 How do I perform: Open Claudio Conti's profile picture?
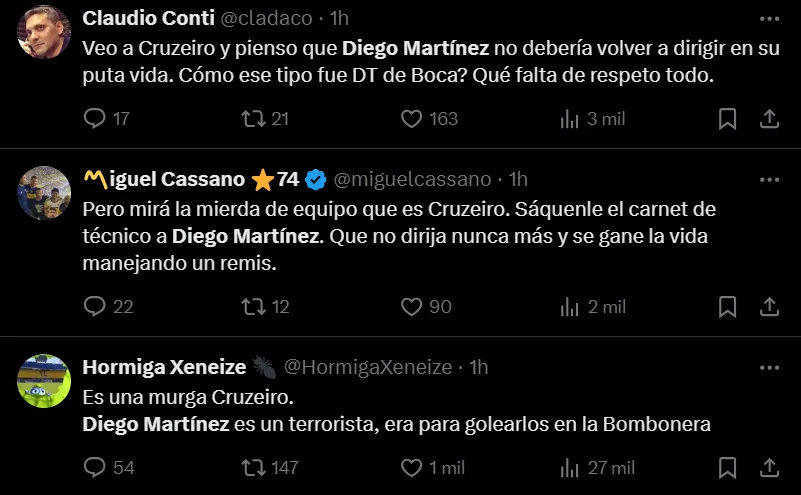(x=44, y=32)
